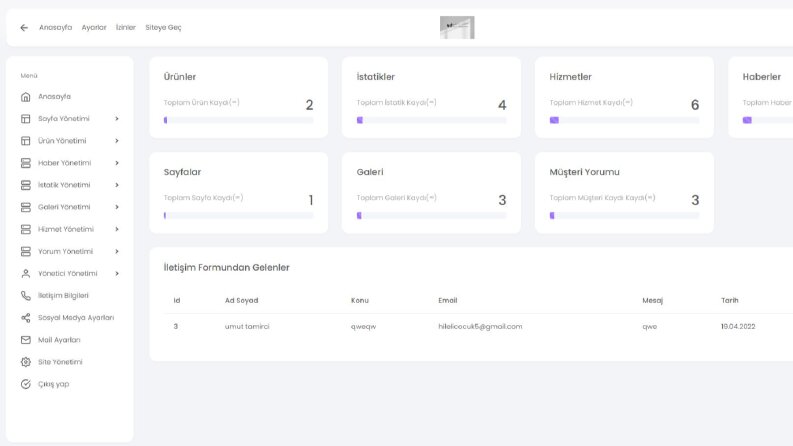Click the Müşteri Yorumu card title
This screenshot has width=793, height=446.
tap(585, 172)
